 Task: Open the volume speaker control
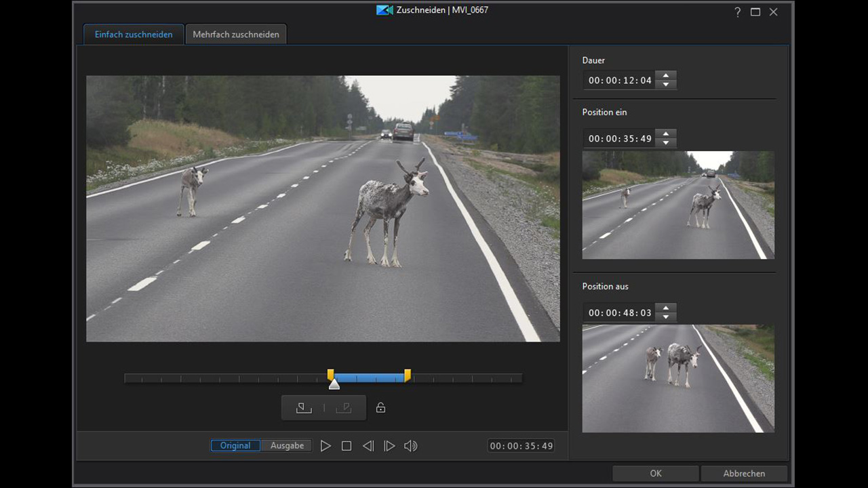[x=410, y=446]
